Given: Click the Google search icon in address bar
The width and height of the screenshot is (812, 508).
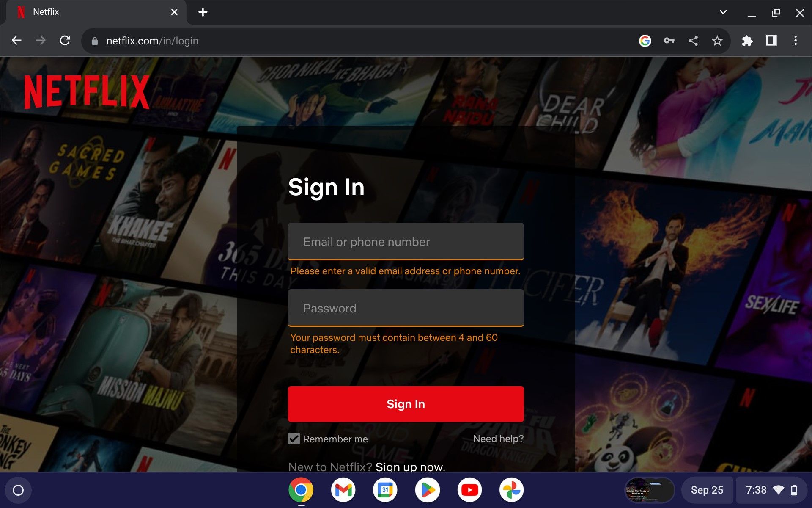Looking at the screenshot, I should click(645, 40).
